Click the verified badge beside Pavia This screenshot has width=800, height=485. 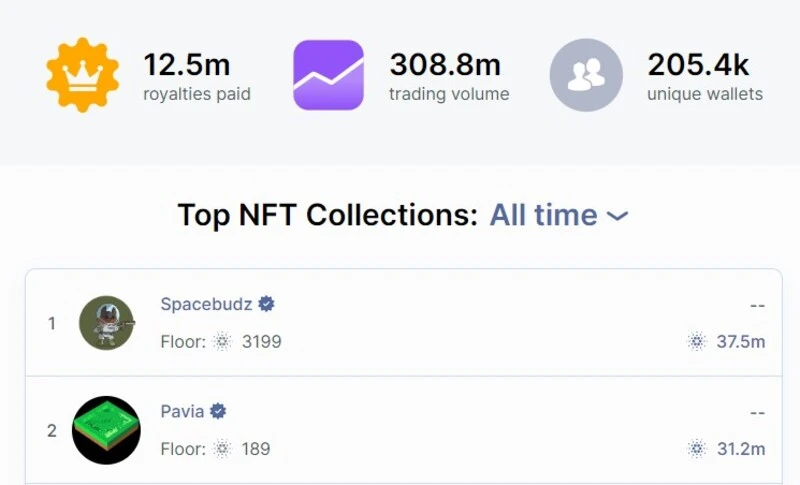218,411
